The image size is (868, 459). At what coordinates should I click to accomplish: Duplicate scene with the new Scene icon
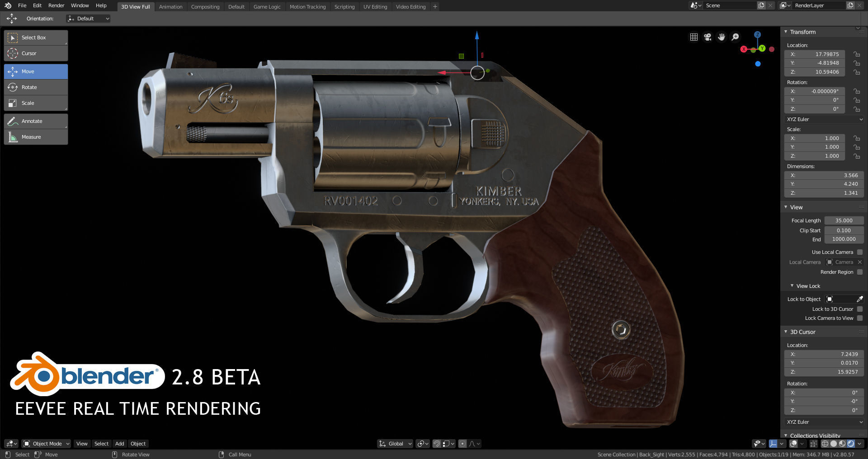[761, 5]
